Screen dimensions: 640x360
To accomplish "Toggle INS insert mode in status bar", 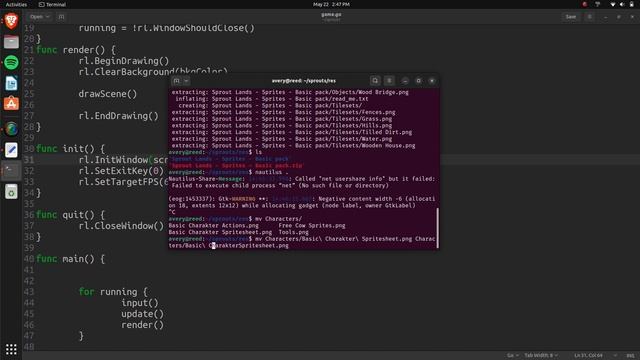I will (x=631, y=356).
